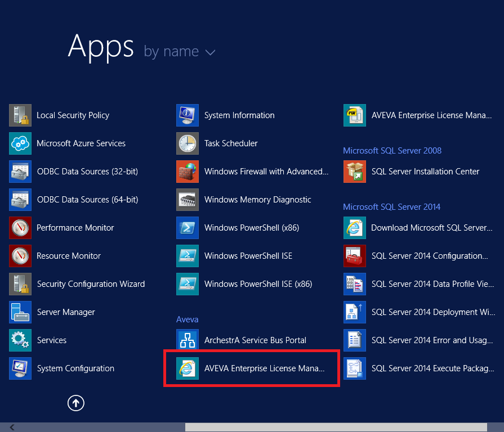Select the 'Microsoft SQL Server 2014' group header

point(391,206)
